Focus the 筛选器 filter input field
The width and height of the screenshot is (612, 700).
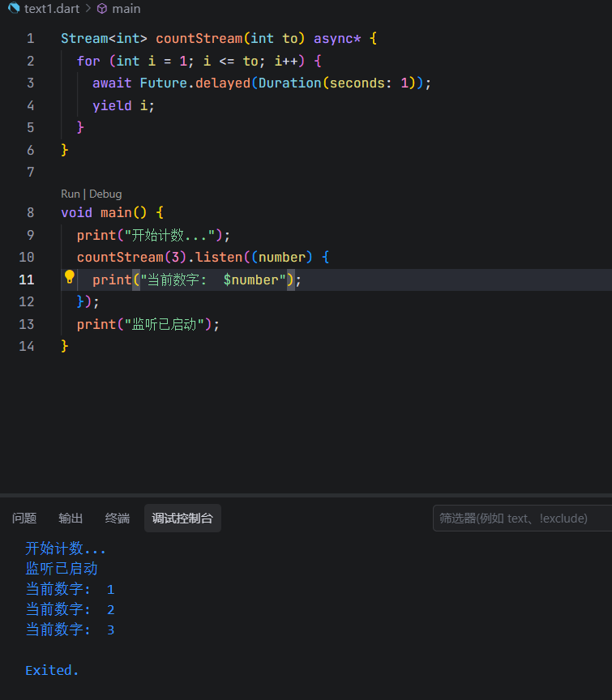click(522, 519)
